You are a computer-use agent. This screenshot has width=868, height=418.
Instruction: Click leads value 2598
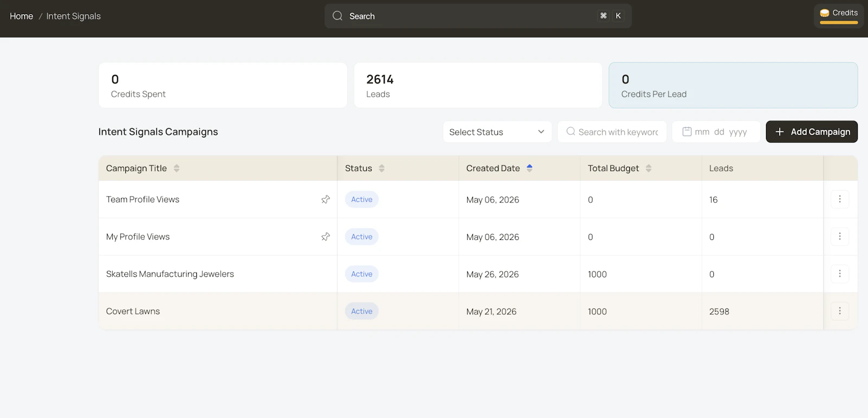tap(719, 312)
